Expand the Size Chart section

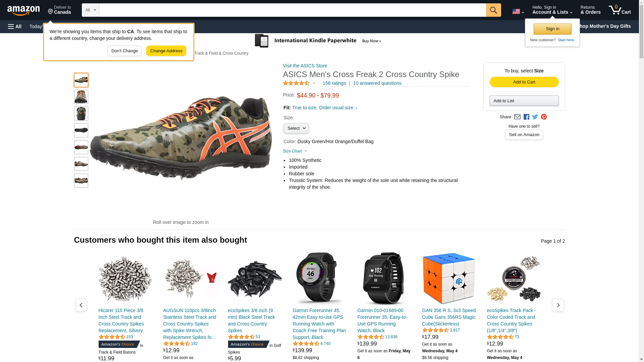click(295, 151)
